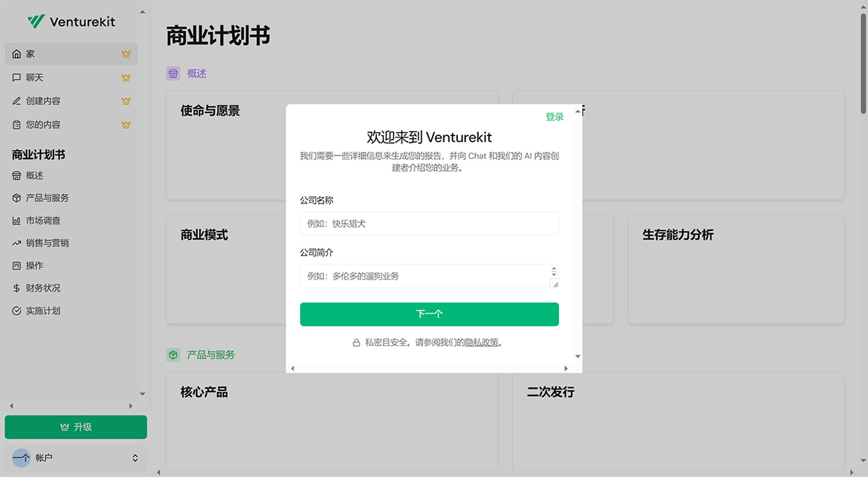The width and height of the screenshot is (868, 477).
Task: Select the document icon beside 您的内容
Action: coord(16,124)
